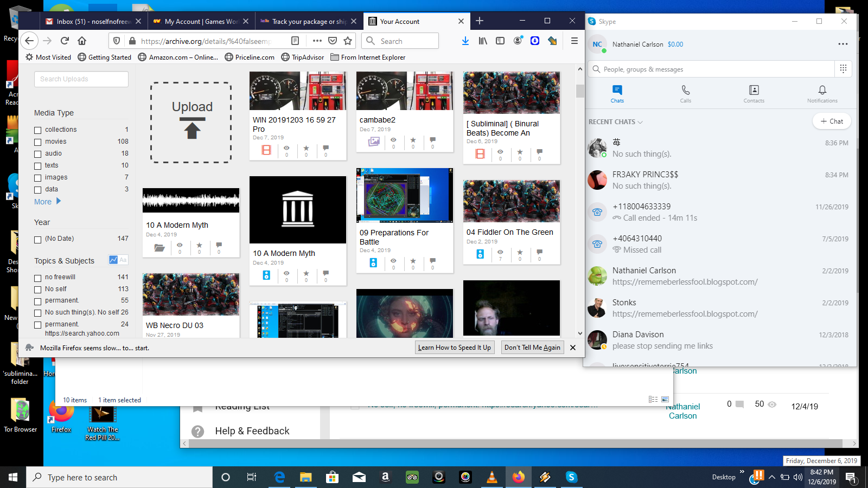This screenshot has width=868, height=488.
Task: Click archive page vertical scrollbar thumb
Action: pyautogui.click(x=580, y=91)
